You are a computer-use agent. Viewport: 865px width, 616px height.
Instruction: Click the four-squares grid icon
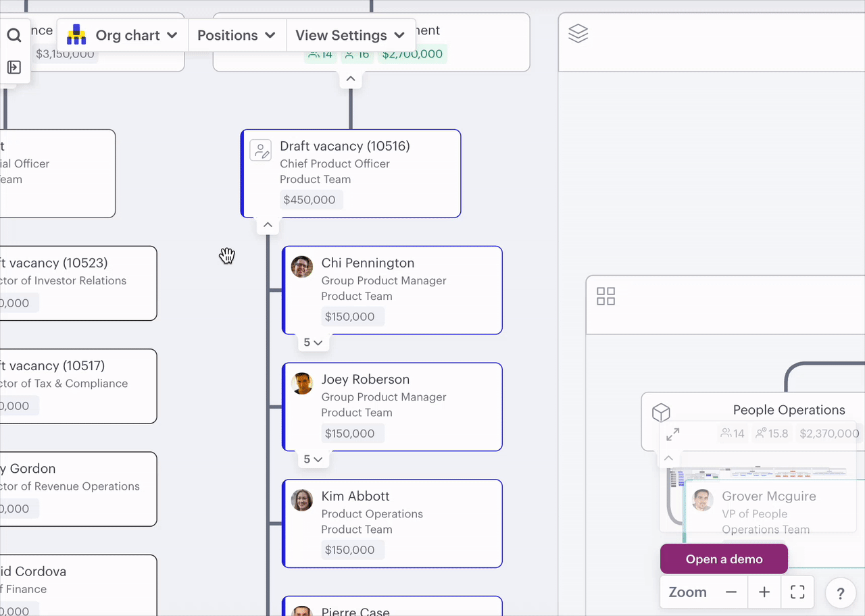[605, 296]
